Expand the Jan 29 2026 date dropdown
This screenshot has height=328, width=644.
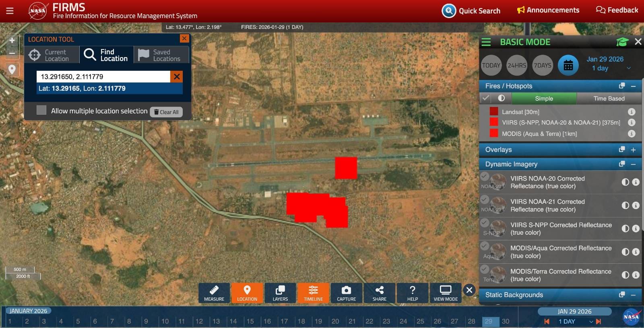point(629,68)
